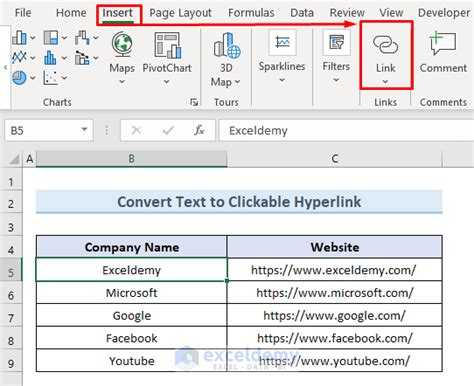The image size is (474, 386).
Task: Expand the Link dropdown chevron
Action: pyautogui.click(x=385, y=81)
